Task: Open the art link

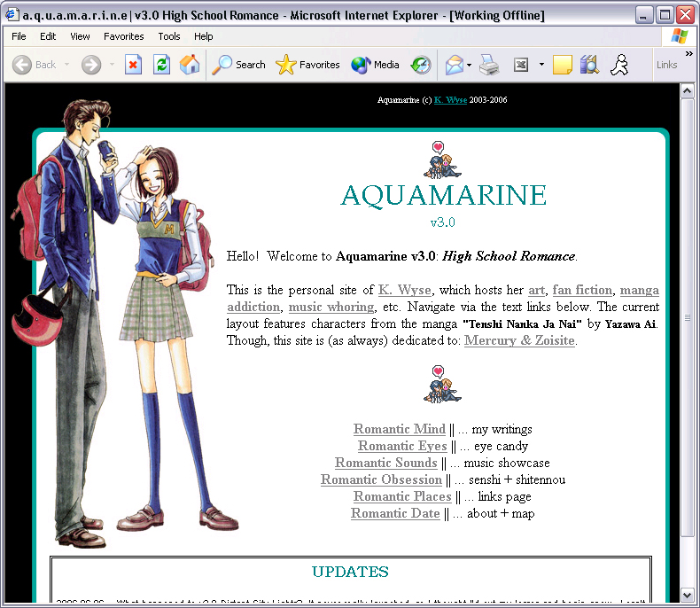Action: tap(536, 290)
